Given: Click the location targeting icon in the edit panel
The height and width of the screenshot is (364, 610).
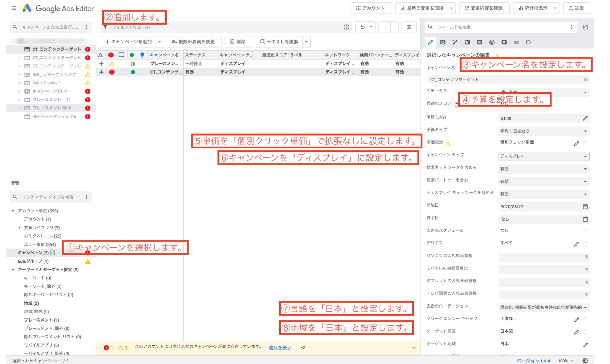Looking at the screenshot, I should pos(504,43).
